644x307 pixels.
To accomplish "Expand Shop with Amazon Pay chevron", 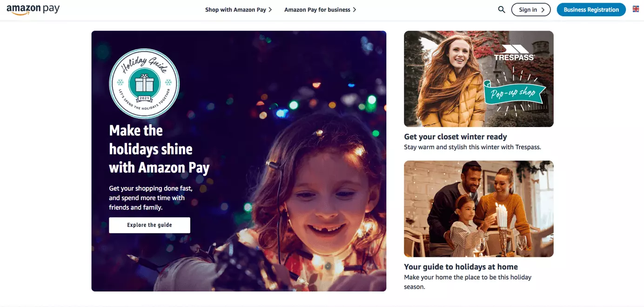I will point(270,10).
